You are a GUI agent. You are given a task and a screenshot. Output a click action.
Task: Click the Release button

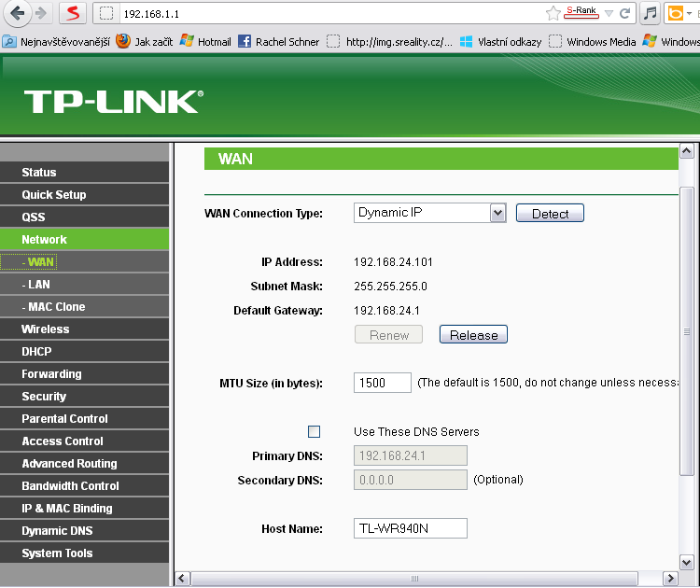click(473, 334)
